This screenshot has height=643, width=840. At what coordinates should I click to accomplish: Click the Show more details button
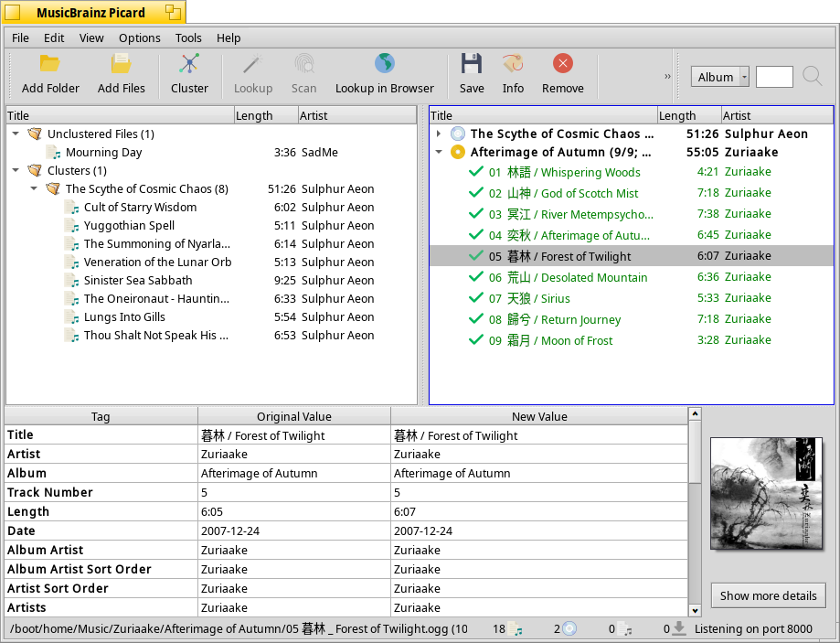tap(768, 595)
